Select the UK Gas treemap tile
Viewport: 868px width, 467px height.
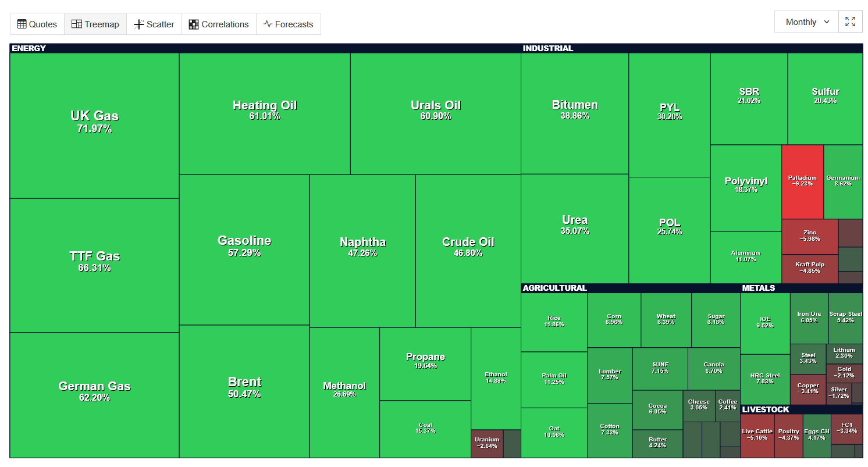tap(94, 126)
